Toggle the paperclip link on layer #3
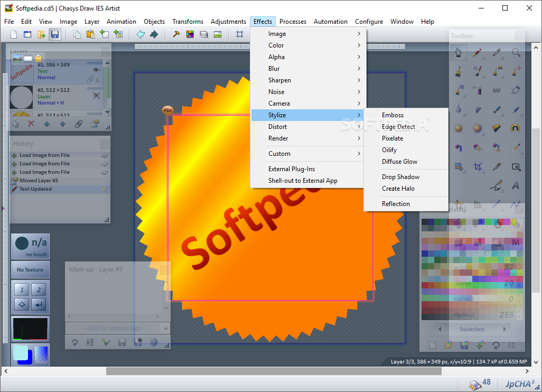542x392 pixels. tap(90, 79)
